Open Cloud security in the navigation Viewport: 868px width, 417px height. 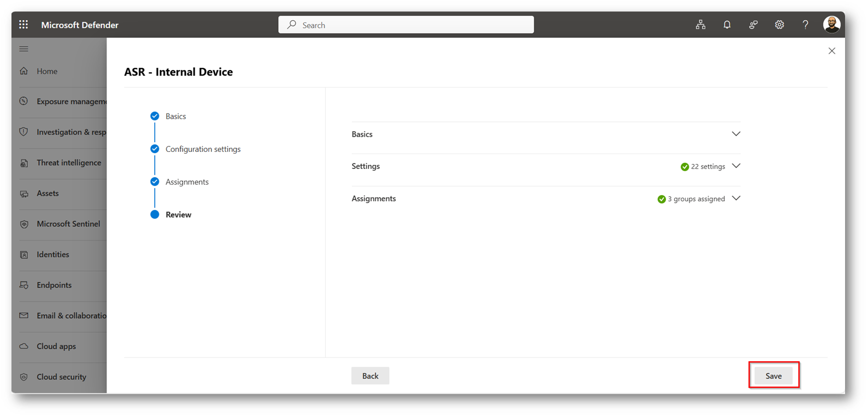coord(61,377)
